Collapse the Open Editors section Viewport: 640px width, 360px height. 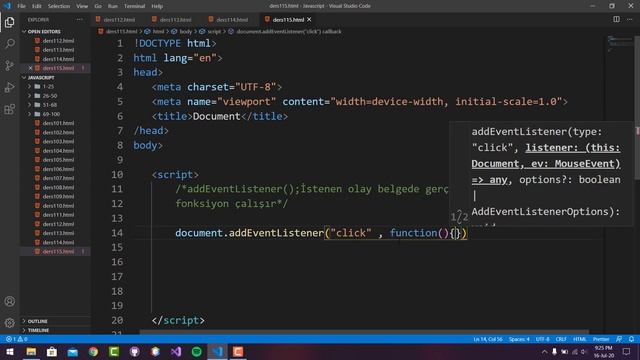44,31
